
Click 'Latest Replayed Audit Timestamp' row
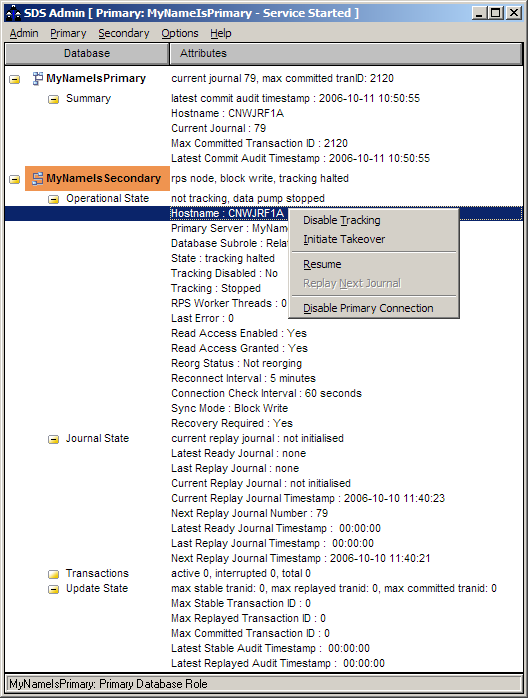pos(278,663)
